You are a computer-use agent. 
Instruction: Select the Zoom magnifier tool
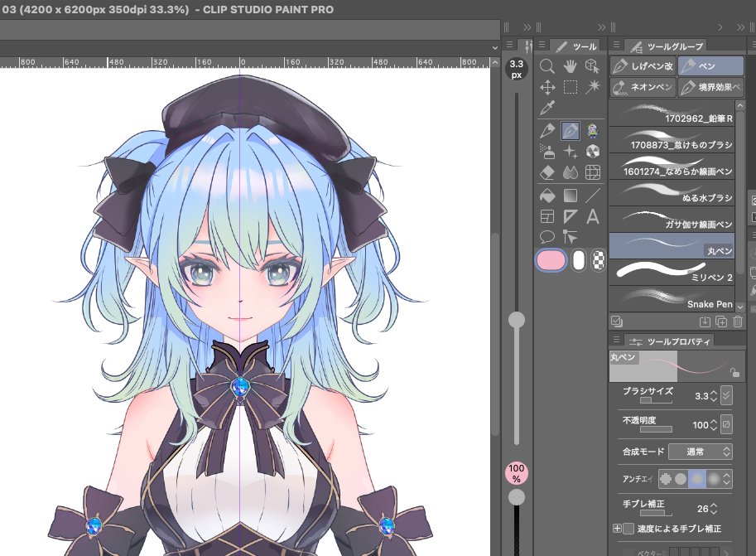point(547,66)
